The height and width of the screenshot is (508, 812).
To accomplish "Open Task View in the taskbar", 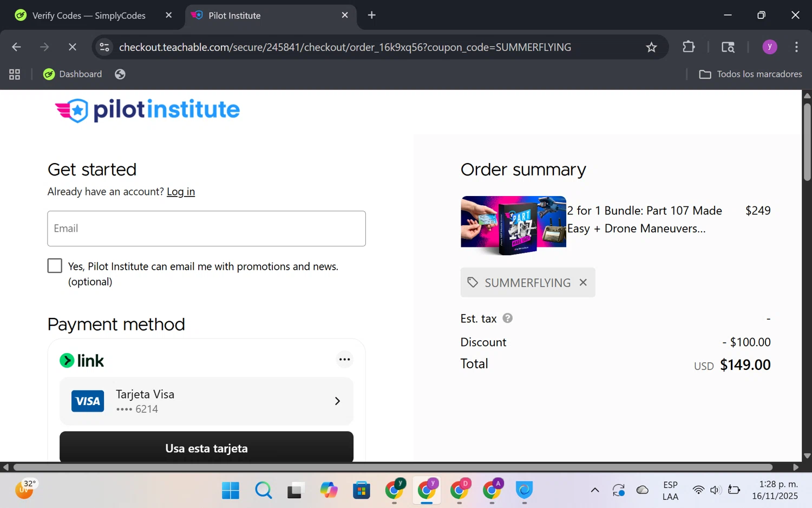I will click(295, 490).
